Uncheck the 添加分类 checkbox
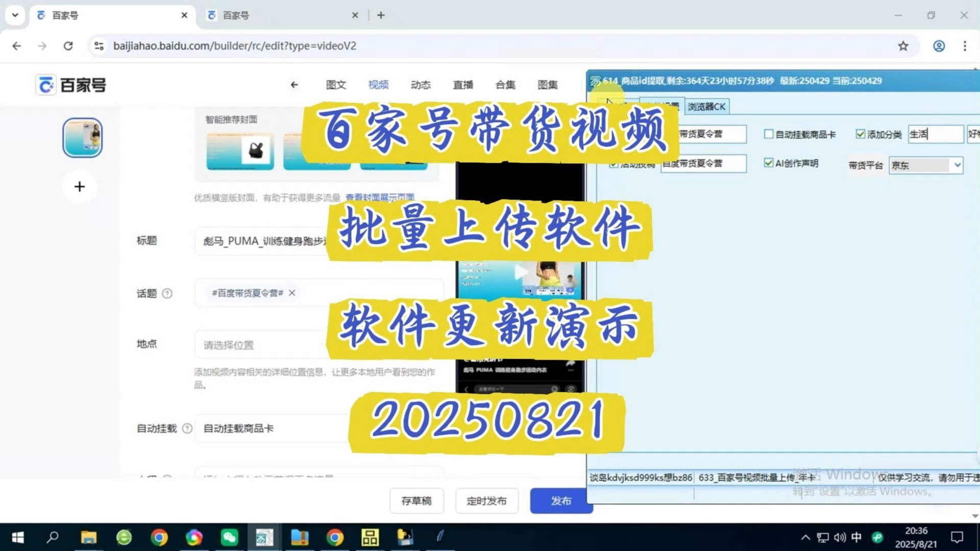The height and width of the screenshot is (551, 980). pos(861,134)
